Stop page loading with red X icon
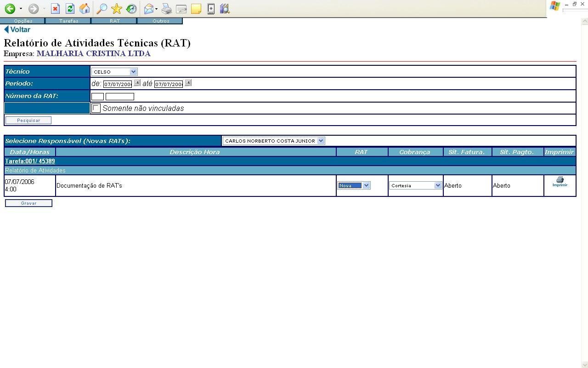The height and width of the screenshot is (368, 588). click(x=55, y=9)
